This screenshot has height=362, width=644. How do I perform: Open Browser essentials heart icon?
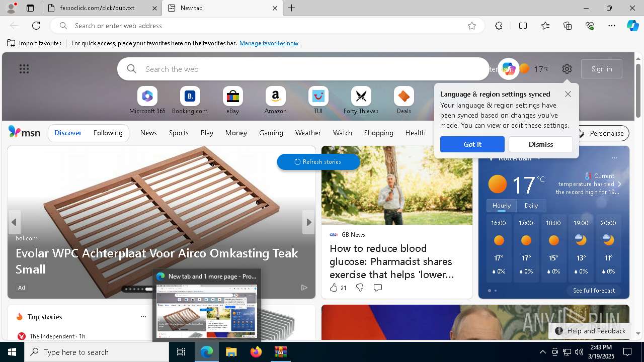coord(590,26)
